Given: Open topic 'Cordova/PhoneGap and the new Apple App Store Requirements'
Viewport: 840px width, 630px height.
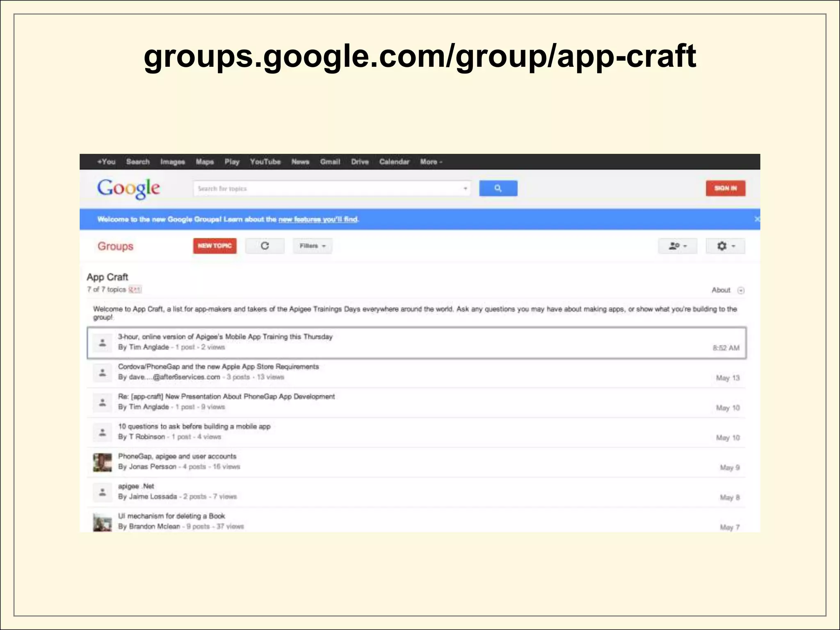Looking at the screenshot, I should tap(218, 367).
